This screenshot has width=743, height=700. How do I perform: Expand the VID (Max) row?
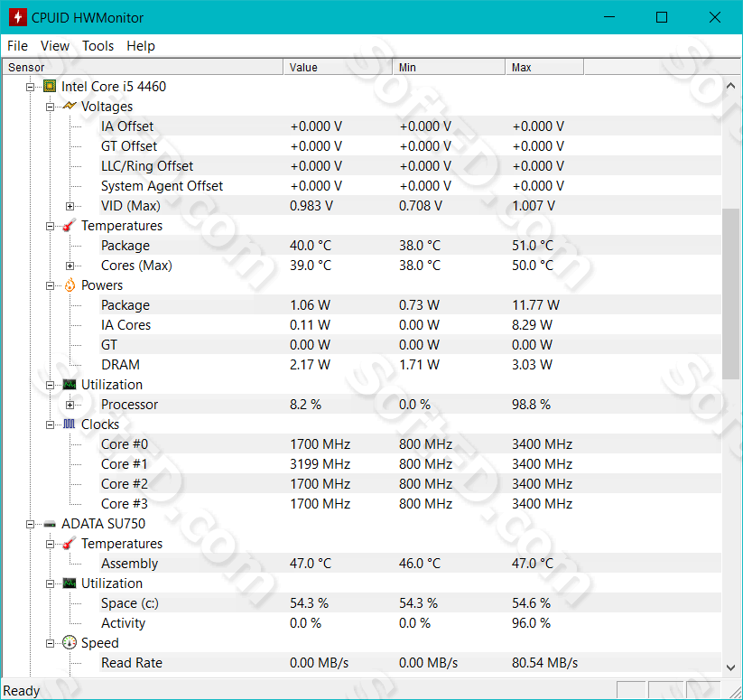pos(70,206)
